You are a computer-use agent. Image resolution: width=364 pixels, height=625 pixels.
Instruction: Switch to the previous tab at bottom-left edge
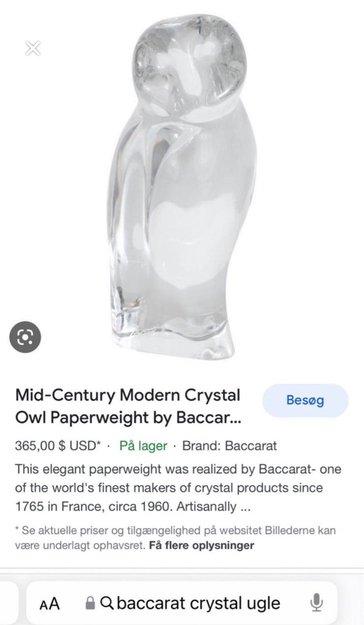pyautogui.click(x=9, y=604)
